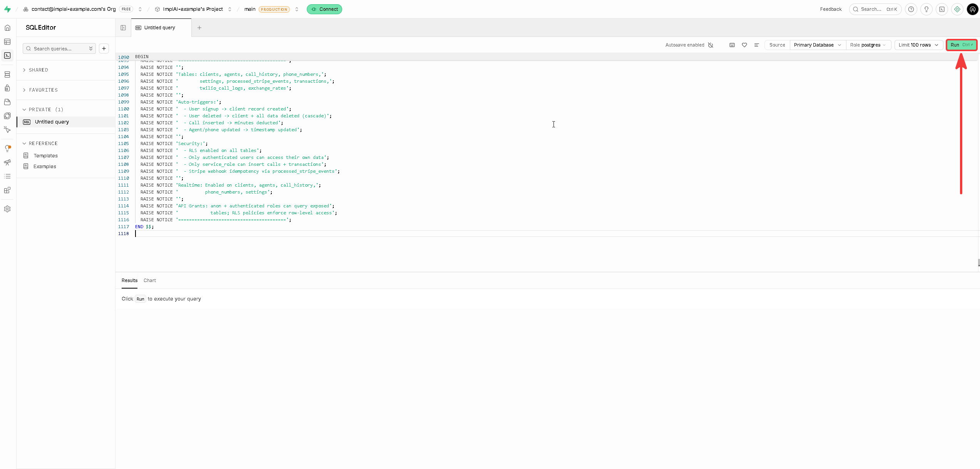
Task: Open the Integrations blocks icon in sidebar
Action: 7,190
